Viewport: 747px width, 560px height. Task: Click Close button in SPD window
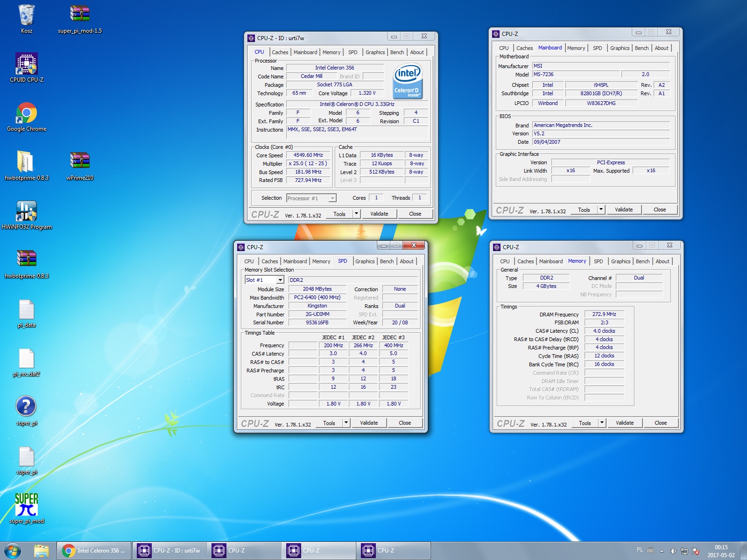[405, 423]
